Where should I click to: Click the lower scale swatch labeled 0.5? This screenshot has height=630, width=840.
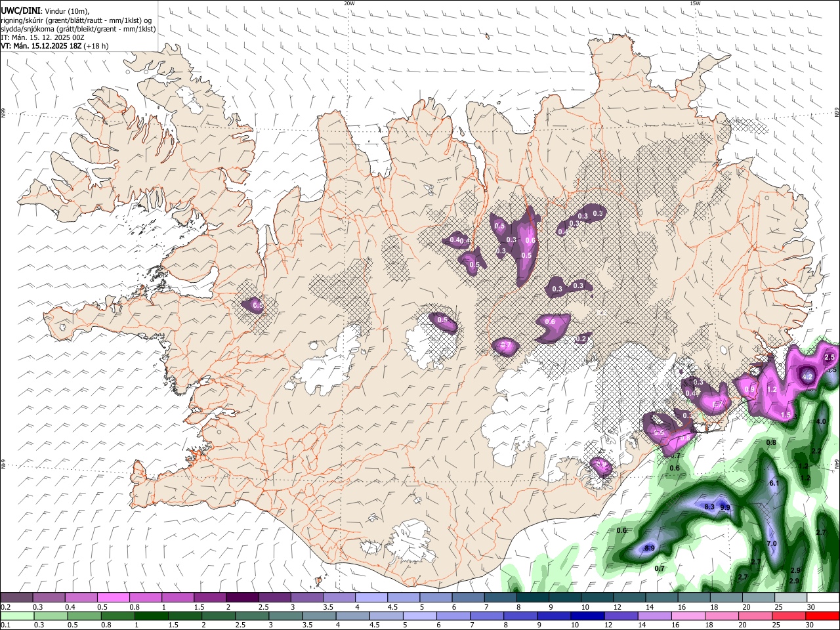[85, 616]
